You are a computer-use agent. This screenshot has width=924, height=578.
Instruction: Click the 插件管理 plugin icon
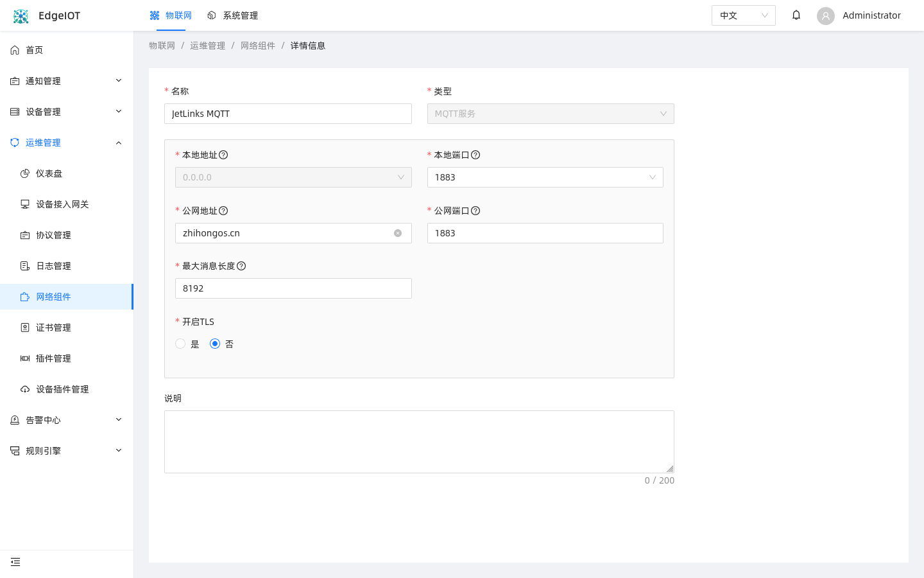25,358
